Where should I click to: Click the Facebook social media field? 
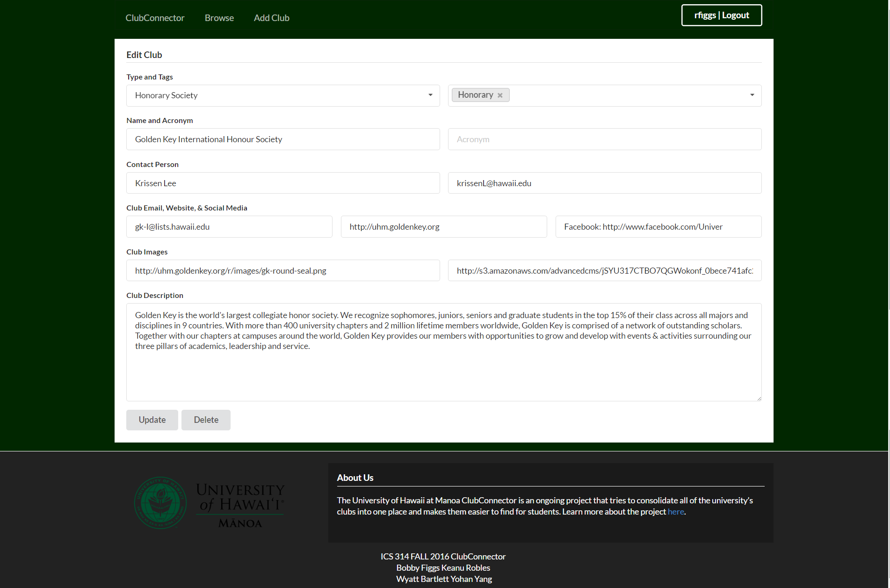coord(658,227)
